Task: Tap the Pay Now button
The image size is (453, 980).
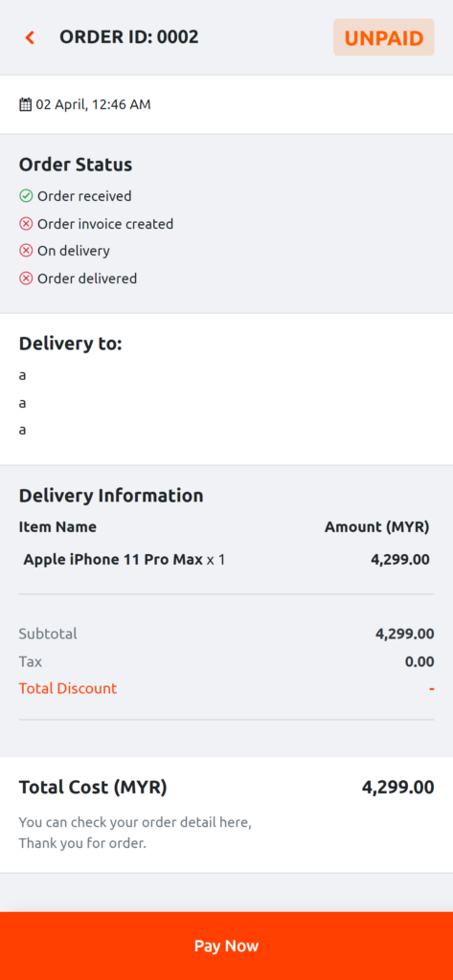Action: click(x=226, y=946)
